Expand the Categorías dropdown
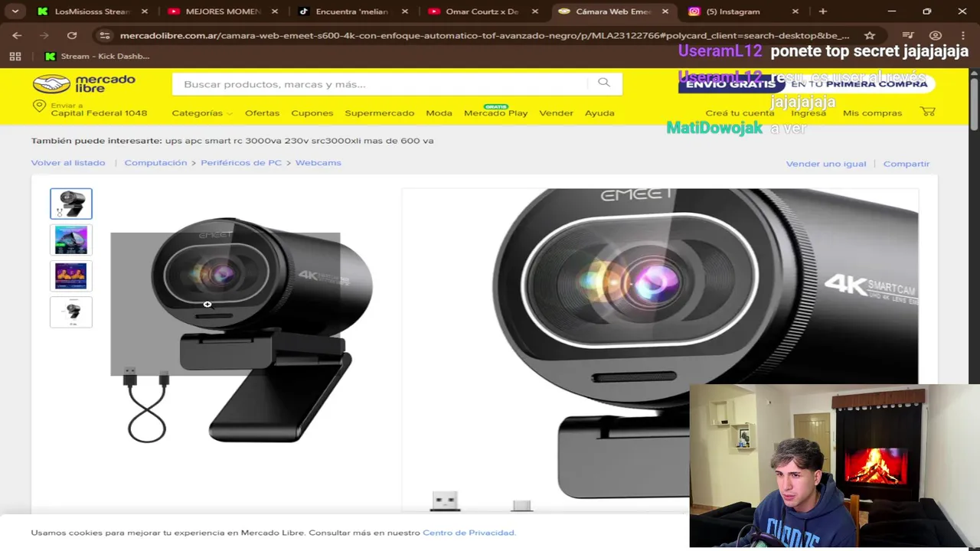The width and height of the screenshot is (980, 551). [201, 112]
